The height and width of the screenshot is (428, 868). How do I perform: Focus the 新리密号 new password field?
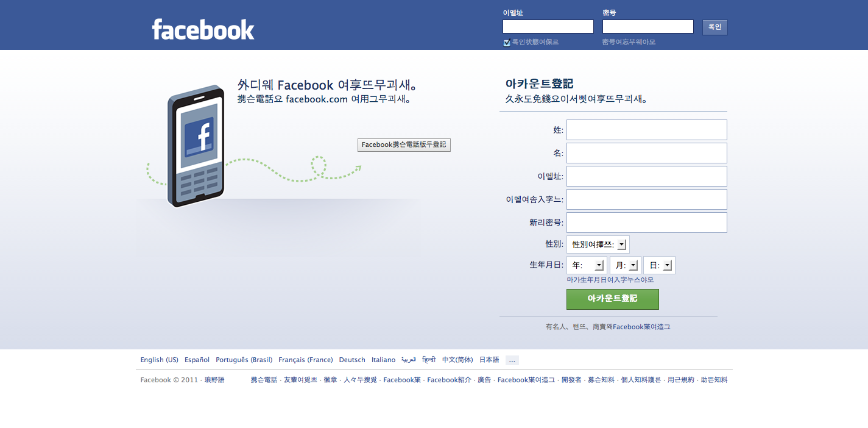pyautogui.click(x=647, y=223)
